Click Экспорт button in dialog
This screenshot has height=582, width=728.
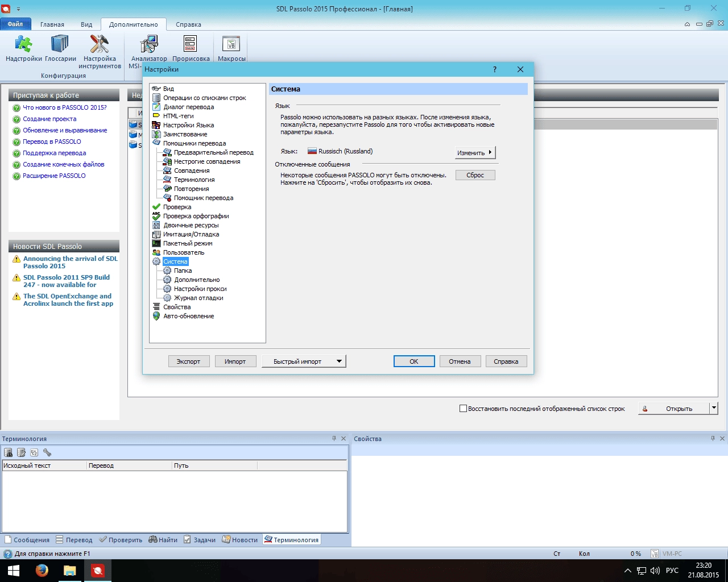pos(189,361)
